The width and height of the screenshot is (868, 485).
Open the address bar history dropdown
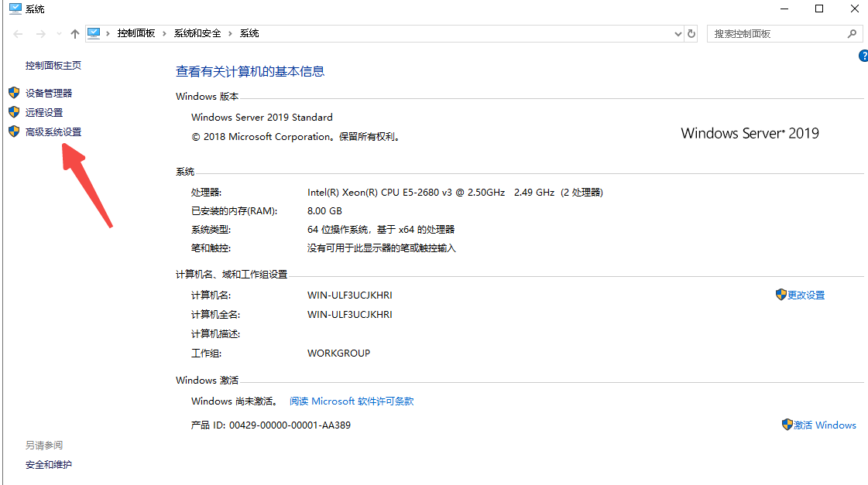pyautogui.click(x=678, y=34)
